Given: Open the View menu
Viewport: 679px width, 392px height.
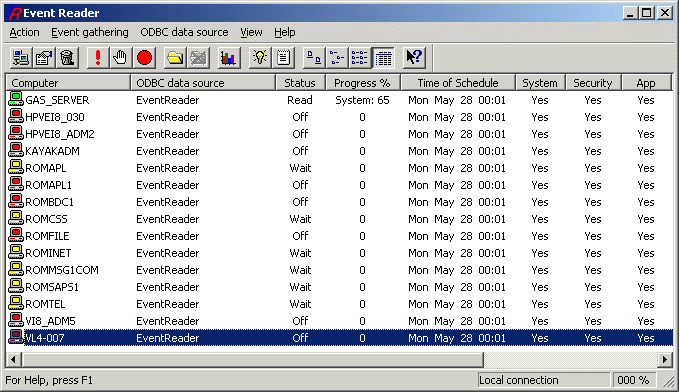Looking at the screenshot, I should click(x=251, y=32).
